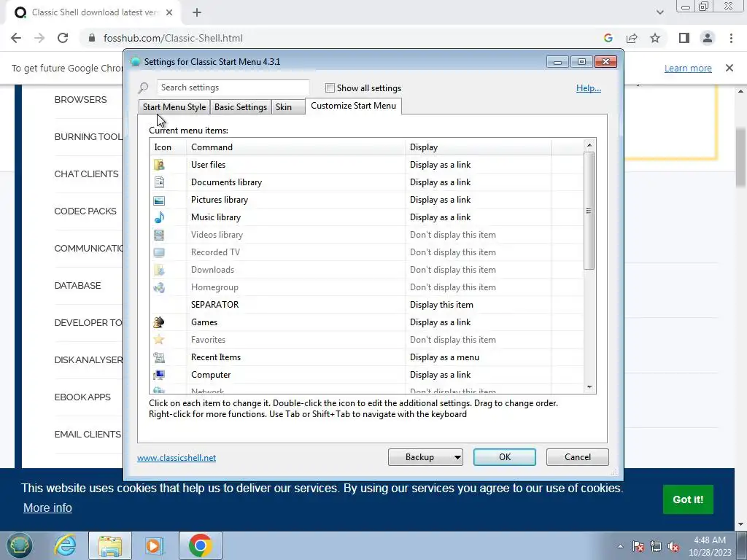747x560 pixels.
Task: Open a new Chrome tab
Action: 197,13
